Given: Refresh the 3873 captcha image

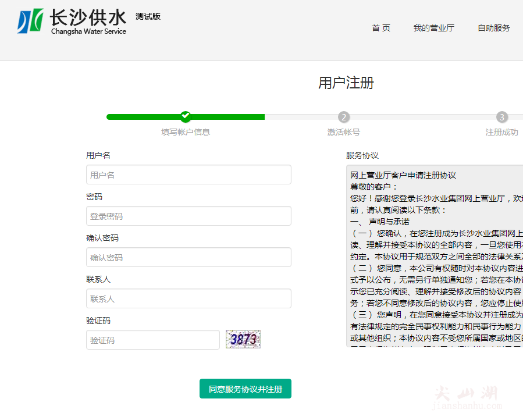Looking at the screenshot, I should [x=243, y=339].
